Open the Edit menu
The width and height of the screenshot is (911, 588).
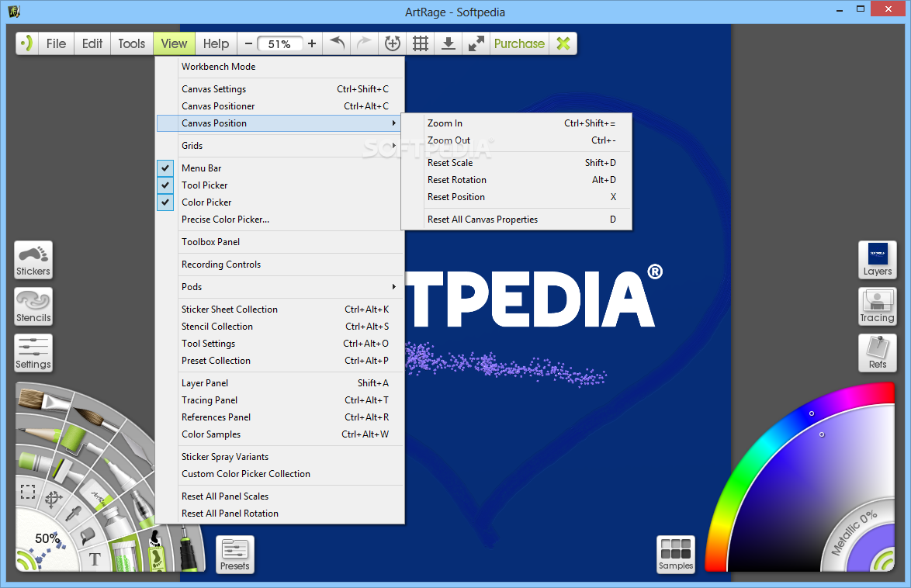click(x=92, y=43)
